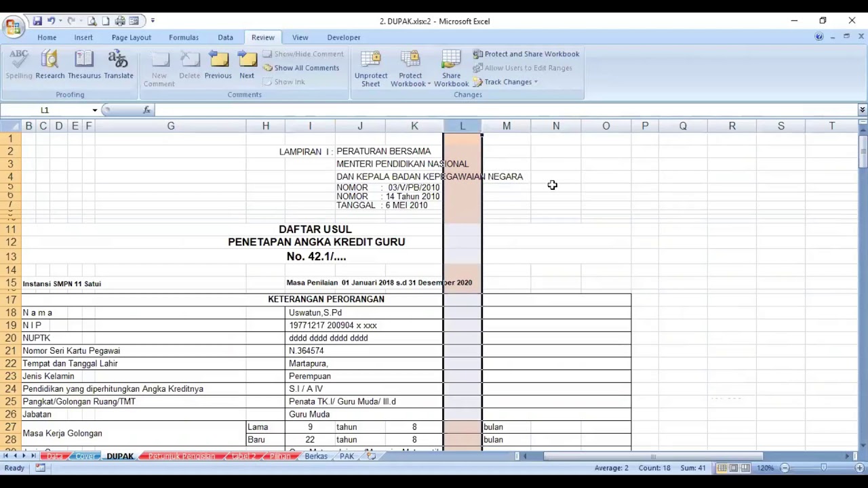Screen dimensions: 868x488
Task: Expand the Undo history dropdown arrow
Action: [60, 21]
